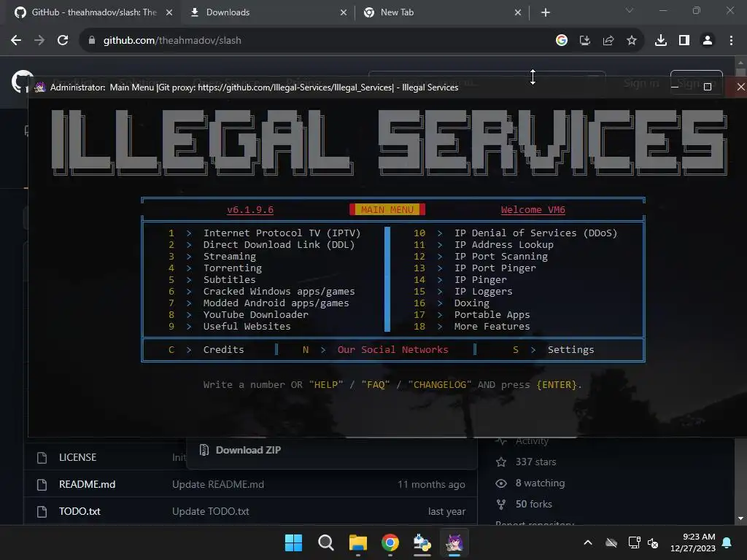The width and height of the screenshot is (747, 560).
Task: Click Portable Apps entry
Action: pos(492,314)
